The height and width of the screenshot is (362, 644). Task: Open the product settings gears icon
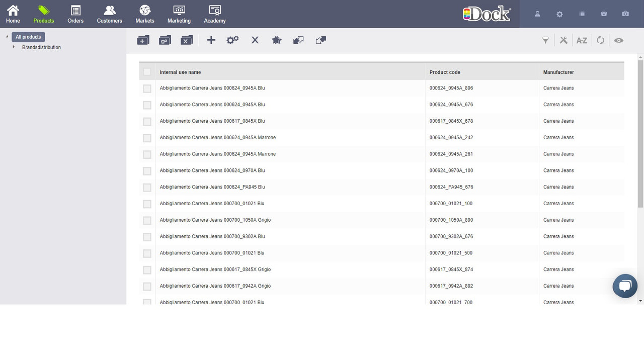click(232, 40)
